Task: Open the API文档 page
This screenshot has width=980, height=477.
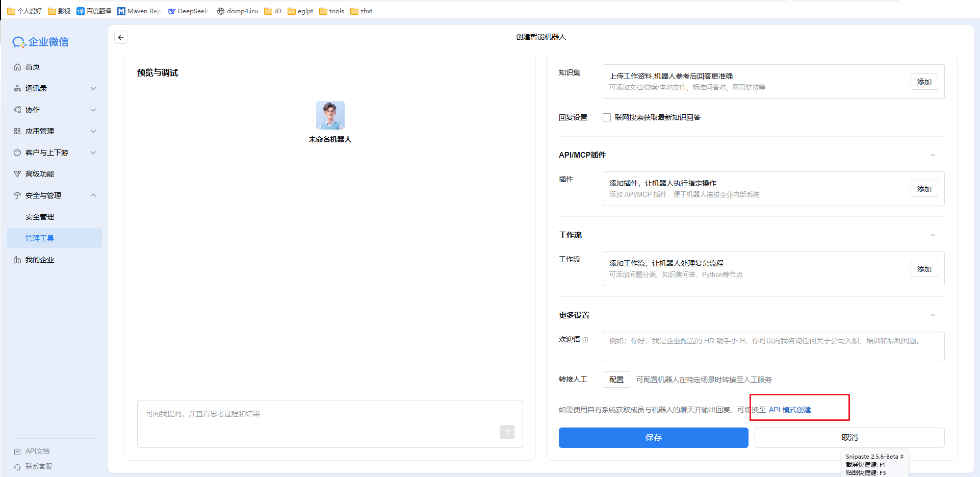Action: 37,451
